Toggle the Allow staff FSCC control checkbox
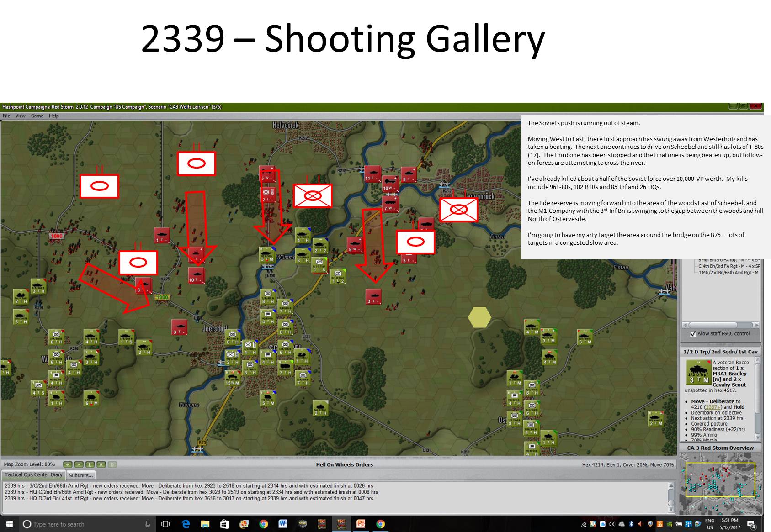Screen dimensions: 771x532 (x=693, y=334)
